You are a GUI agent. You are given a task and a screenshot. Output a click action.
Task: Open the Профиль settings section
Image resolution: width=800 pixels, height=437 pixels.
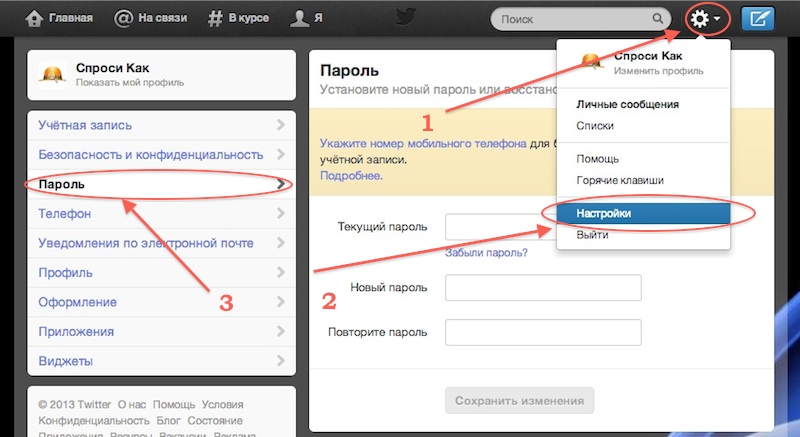click(x=161, y=273)
